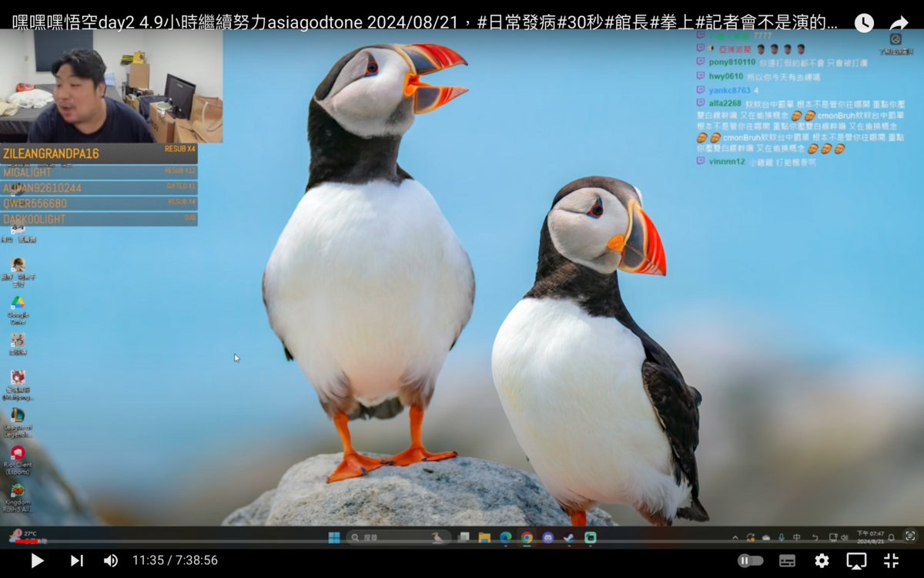Launch Microsoft Edge from taskbar
The image size is (924, 578).
505,537
